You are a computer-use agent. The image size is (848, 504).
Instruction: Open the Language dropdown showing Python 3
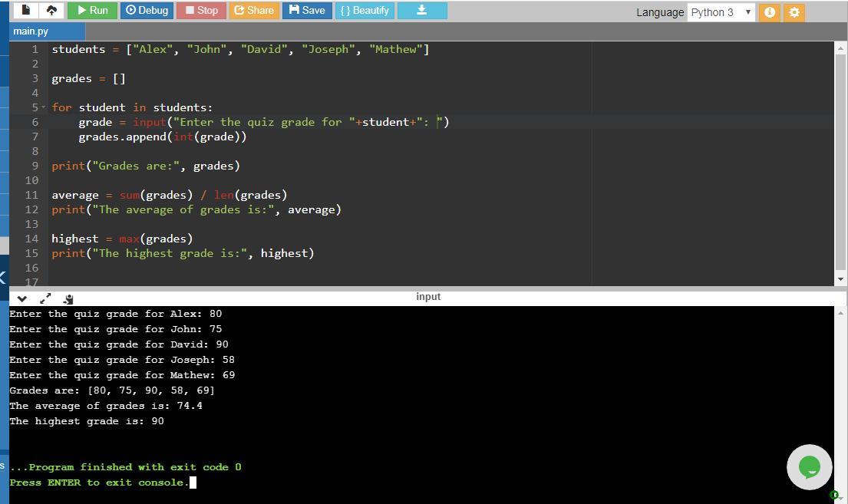pyautogui.click(x=721, y=12)
